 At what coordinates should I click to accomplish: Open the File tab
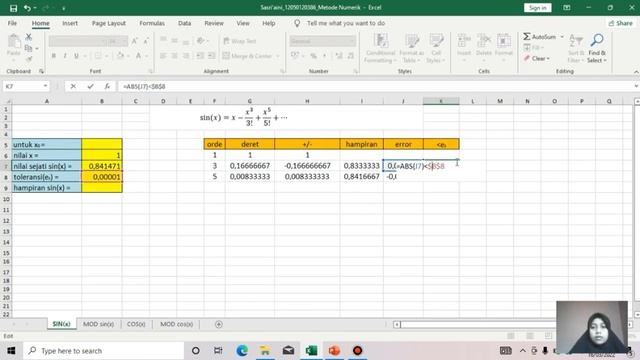pos(12,23)
